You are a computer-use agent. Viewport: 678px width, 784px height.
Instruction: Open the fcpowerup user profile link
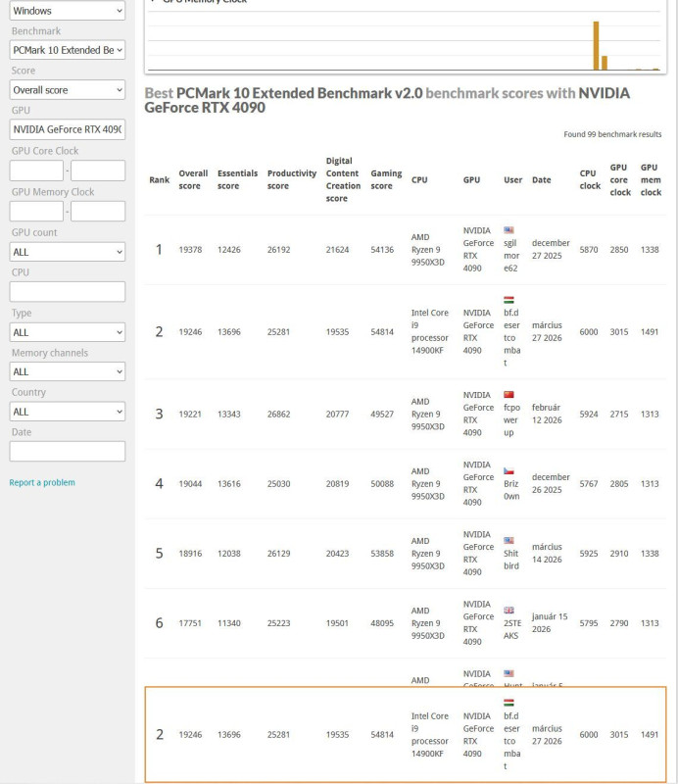pos(511,420)
